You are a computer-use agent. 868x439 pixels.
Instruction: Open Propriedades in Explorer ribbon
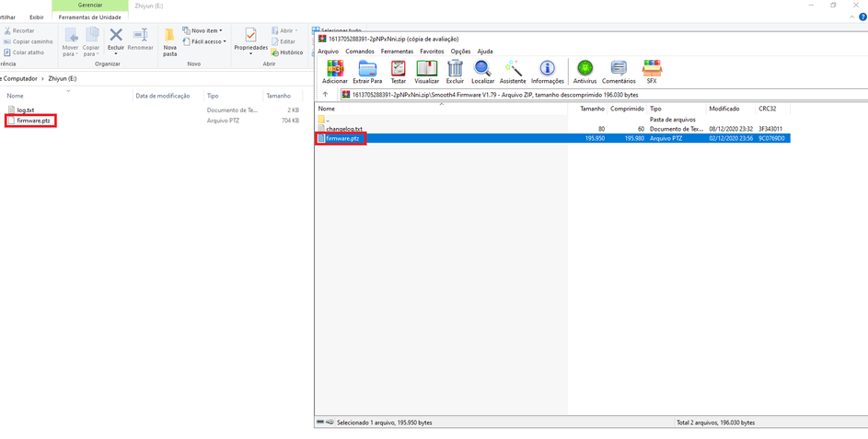tap(250, 41)
